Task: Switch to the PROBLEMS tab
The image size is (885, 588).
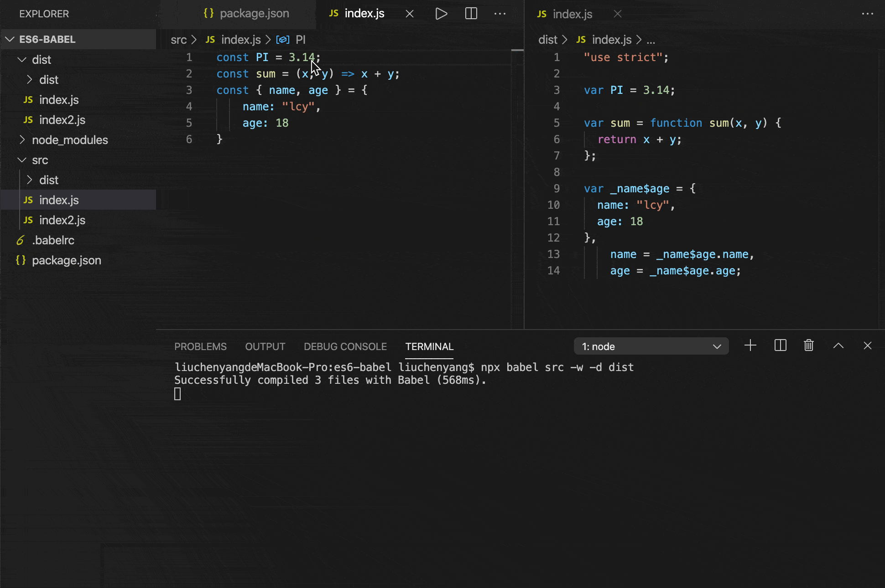Action: point(200,347)
